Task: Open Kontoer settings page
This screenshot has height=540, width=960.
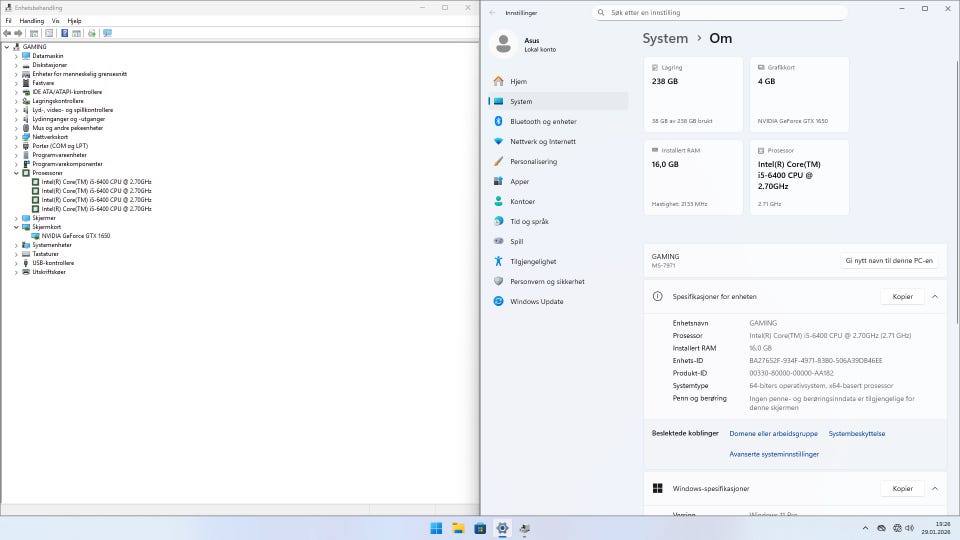Action: click(558, 201)
